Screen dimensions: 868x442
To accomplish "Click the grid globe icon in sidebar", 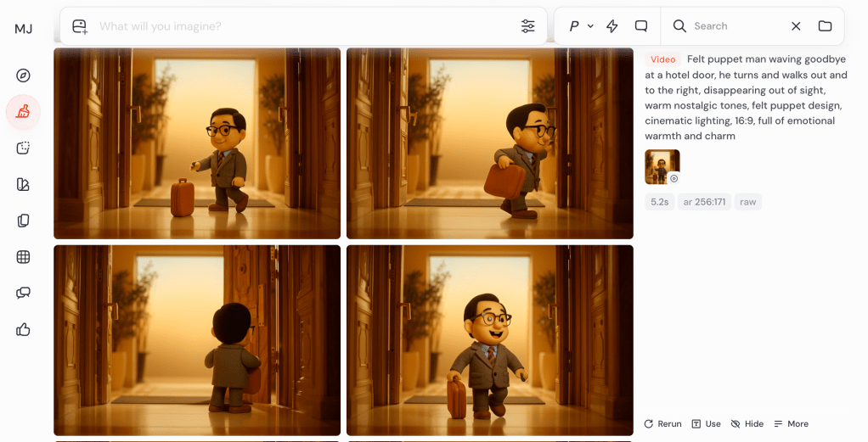I will pos(24,257).
